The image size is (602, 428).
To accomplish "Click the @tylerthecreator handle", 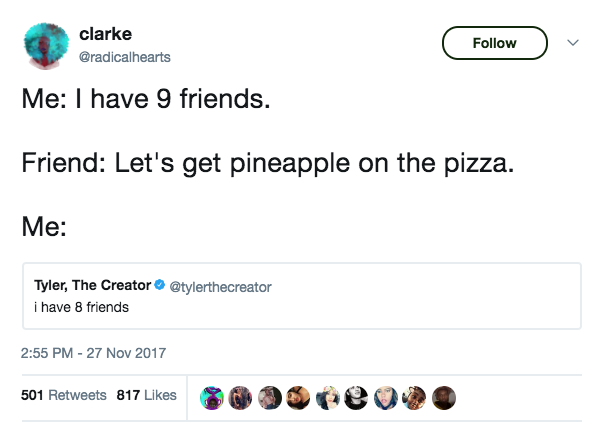I will pyautogui.click(x=221, y=287).
